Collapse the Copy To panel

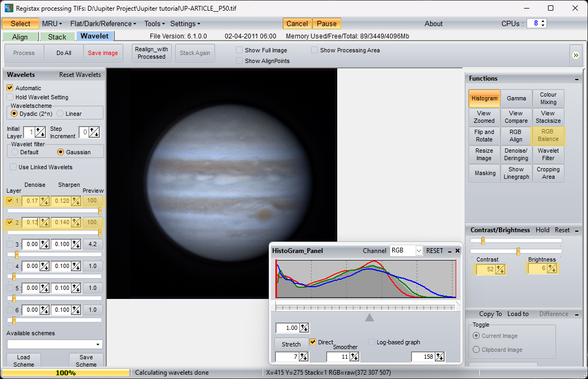pos(576,314)
